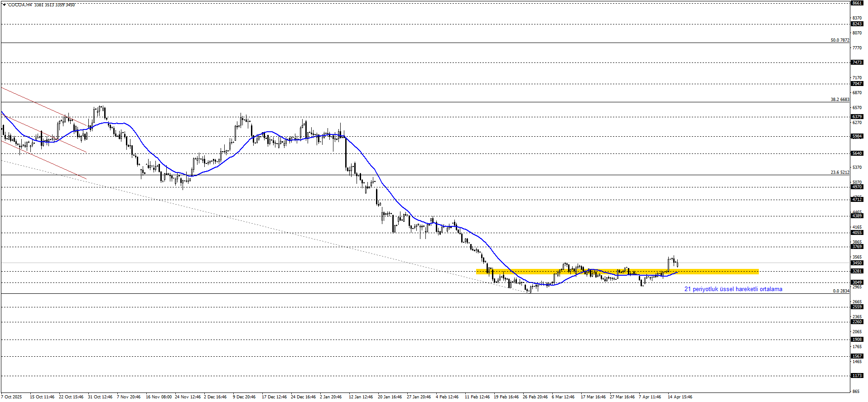Viewport: 868px width, 402px height.
Task: Select the 50.0 7872 Fibonacci level label
Action: 839,40
